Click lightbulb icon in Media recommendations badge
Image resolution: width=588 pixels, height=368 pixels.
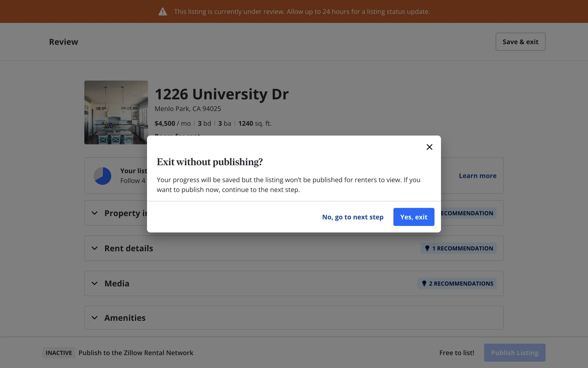pos(424,283)
